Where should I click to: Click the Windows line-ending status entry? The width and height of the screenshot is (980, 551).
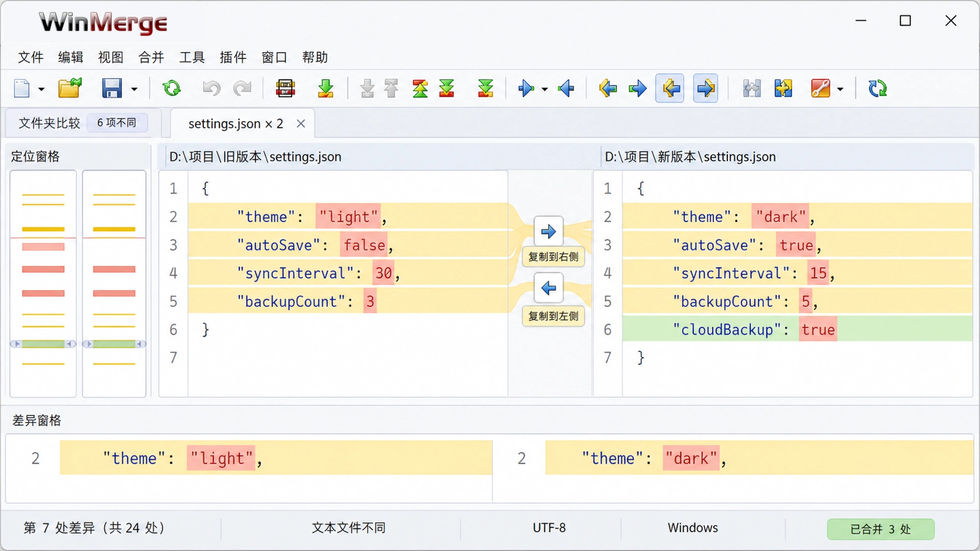point(693,528)
